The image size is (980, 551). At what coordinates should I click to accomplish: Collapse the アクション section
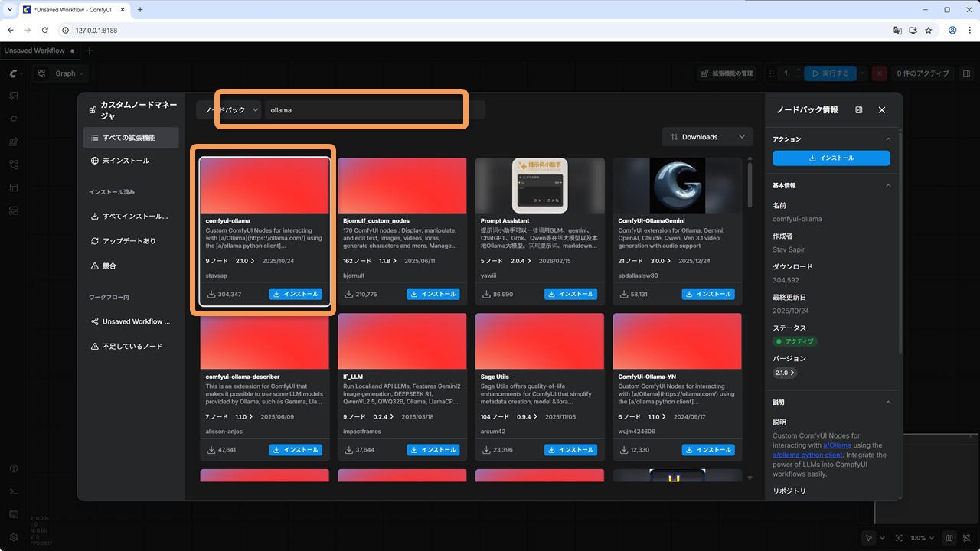coord(888,139)
